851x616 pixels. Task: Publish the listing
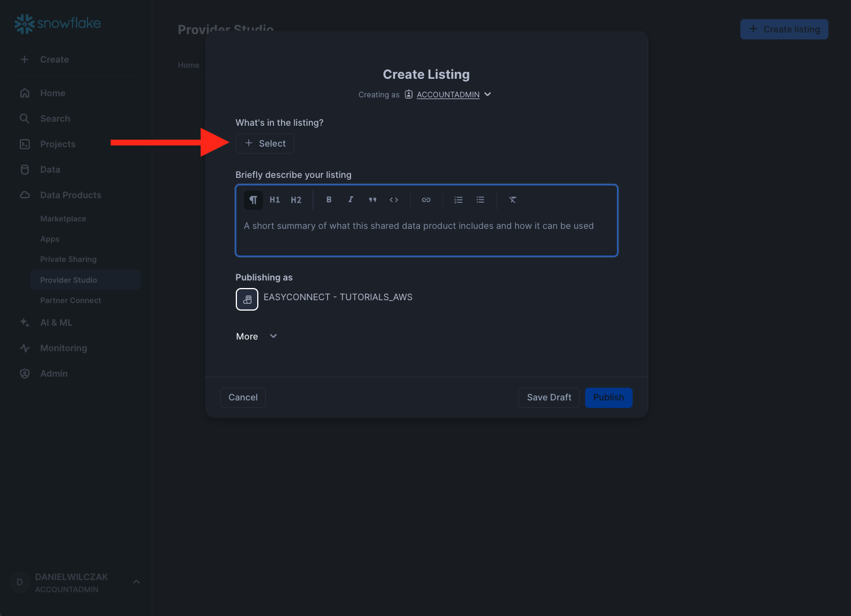click(608, 398)
